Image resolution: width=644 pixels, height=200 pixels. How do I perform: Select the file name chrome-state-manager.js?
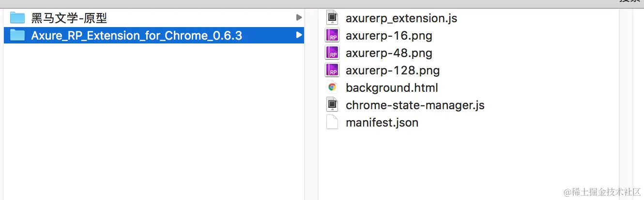click(415, 105)
